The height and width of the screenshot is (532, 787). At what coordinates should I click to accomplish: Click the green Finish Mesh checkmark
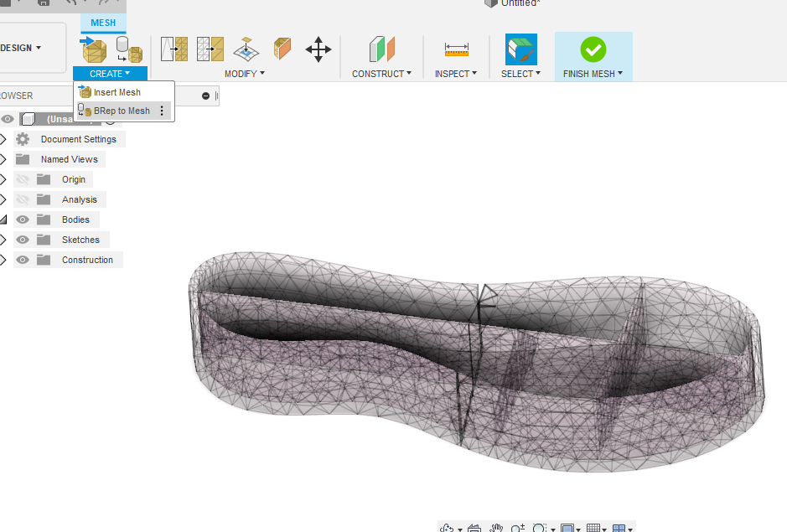coord(593,49)
